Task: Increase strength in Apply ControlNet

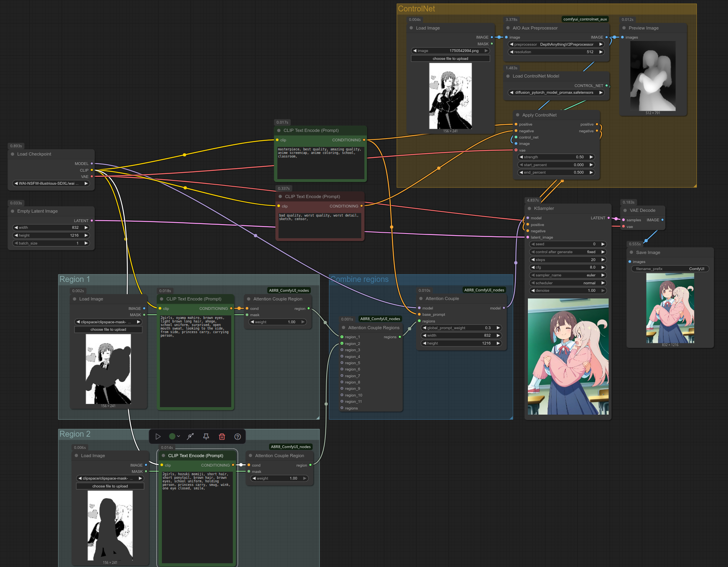Action: pos(591,157)
